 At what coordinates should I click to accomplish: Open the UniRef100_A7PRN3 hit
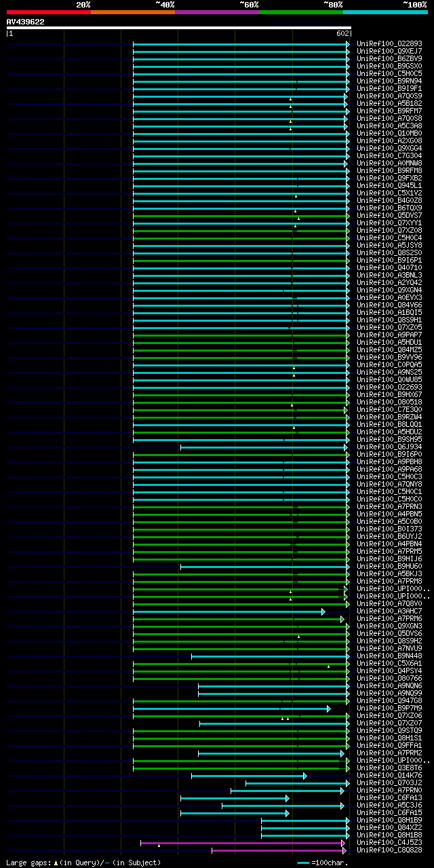tap(389, 506)
